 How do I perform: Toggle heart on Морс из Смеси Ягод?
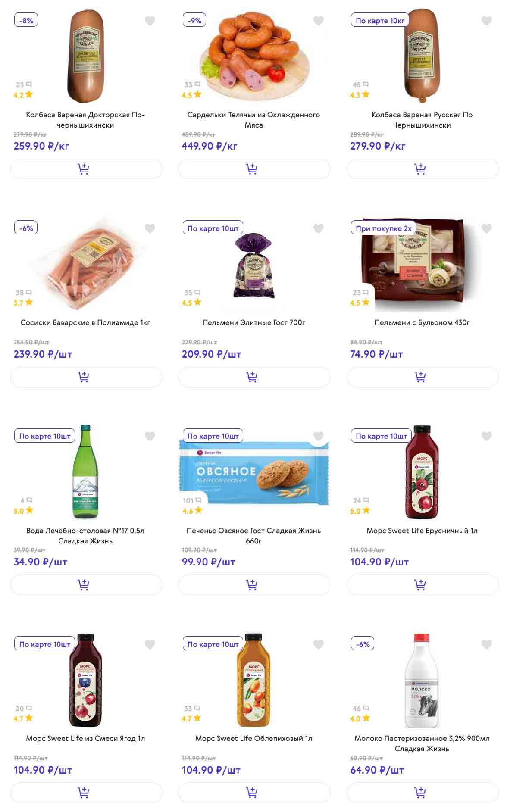pyautogui.click(x=150, y=644)
